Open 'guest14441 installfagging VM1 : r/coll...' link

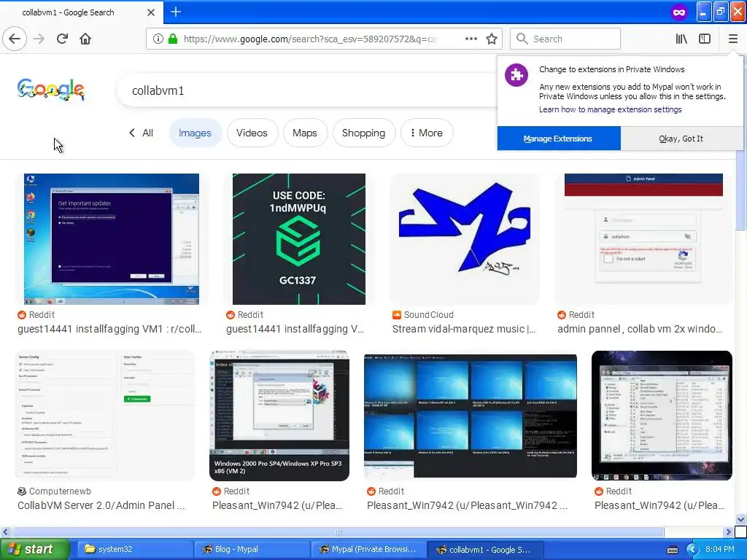(109, 329)
